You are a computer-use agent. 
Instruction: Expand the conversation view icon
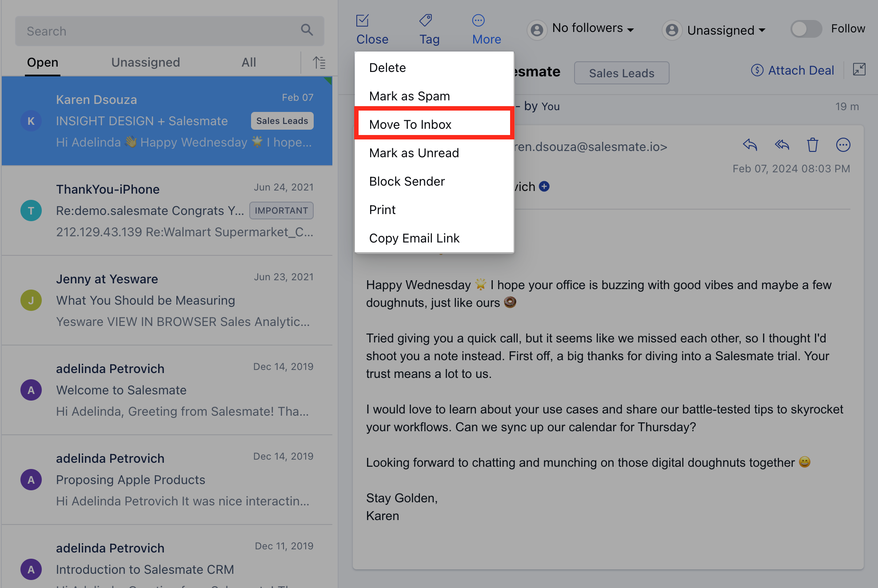[x=859, y=69]
